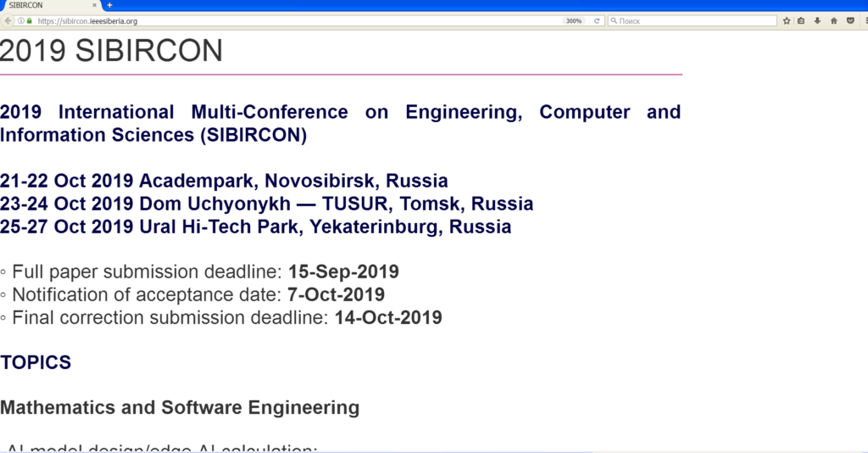Click the deadline date 15-Sep-2019
Viewport: 868px width, 453px height.
pyautogui.click(x=343, y=272)
